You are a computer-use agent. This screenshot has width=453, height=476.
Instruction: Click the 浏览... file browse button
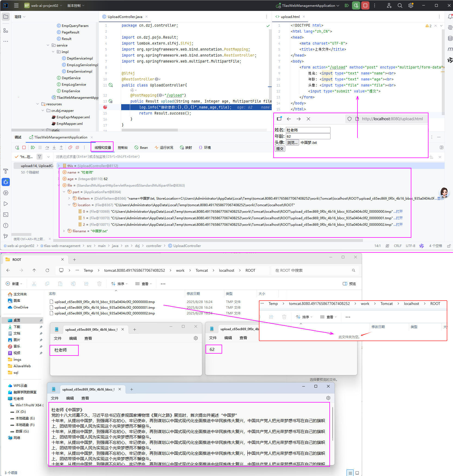(x=292, y=143)
